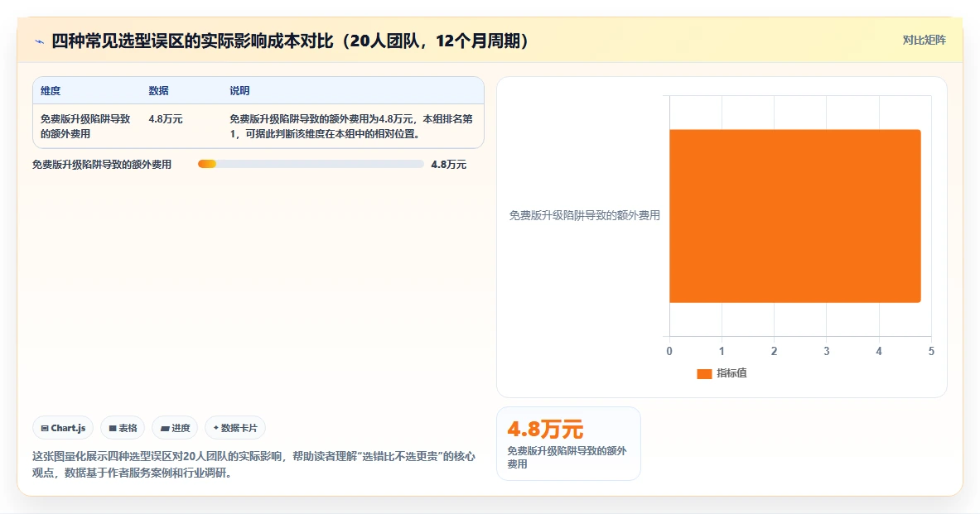Click the 指标值 legend label
980x514 pixels.
click(731, 372)
